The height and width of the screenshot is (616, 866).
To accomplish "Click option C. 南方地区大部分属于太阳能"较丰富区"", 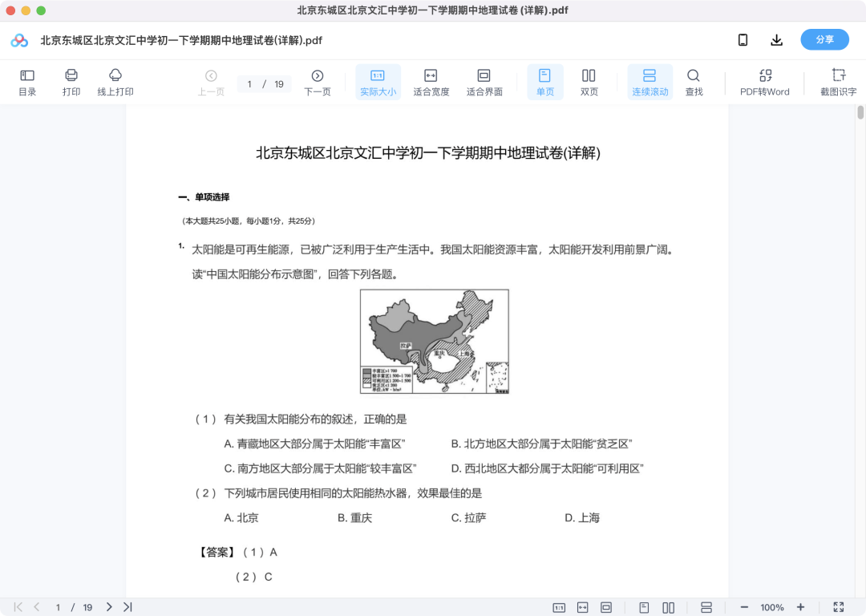I will pyautogui.click(x=320, y=468).
